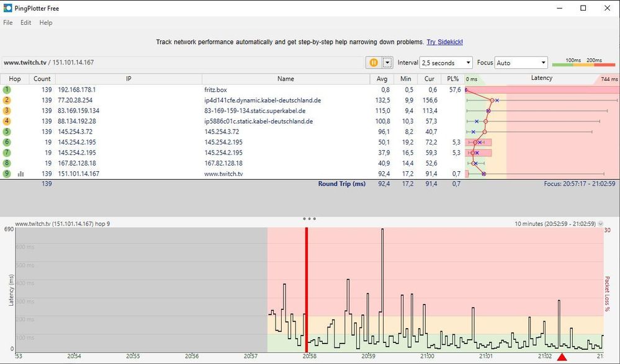The height and width of the screenshot is (364, 620).
Task: Select IP 167.82.128.18 in IP column
Action: [x=77, y=163]
